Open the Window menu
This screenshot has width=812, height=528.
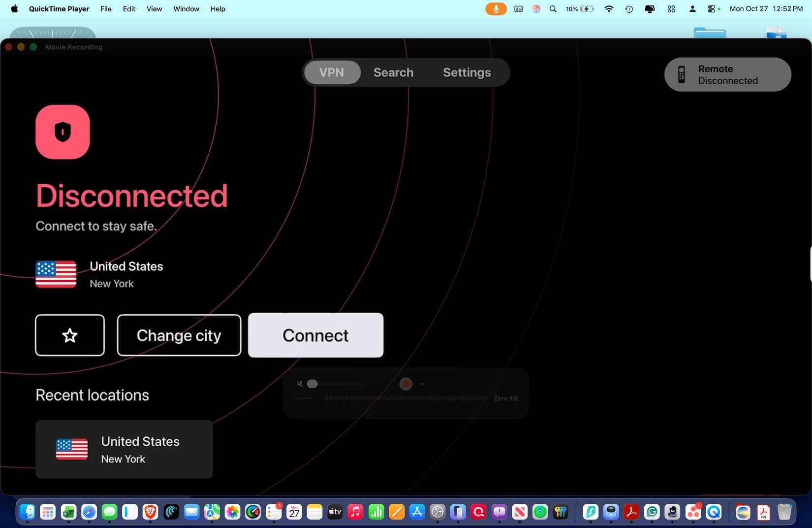point(186,9)
